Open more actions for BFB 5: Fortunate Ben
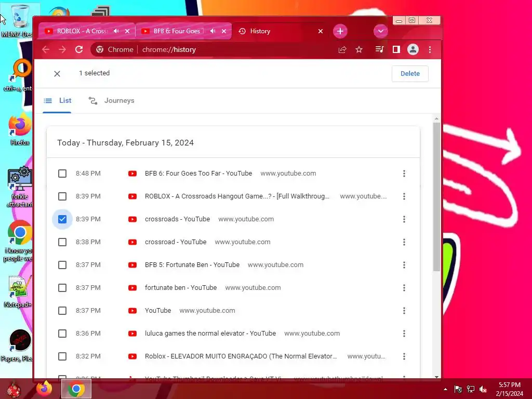The height and width of the screenshot is (399, 532). [x=404, y=265]
